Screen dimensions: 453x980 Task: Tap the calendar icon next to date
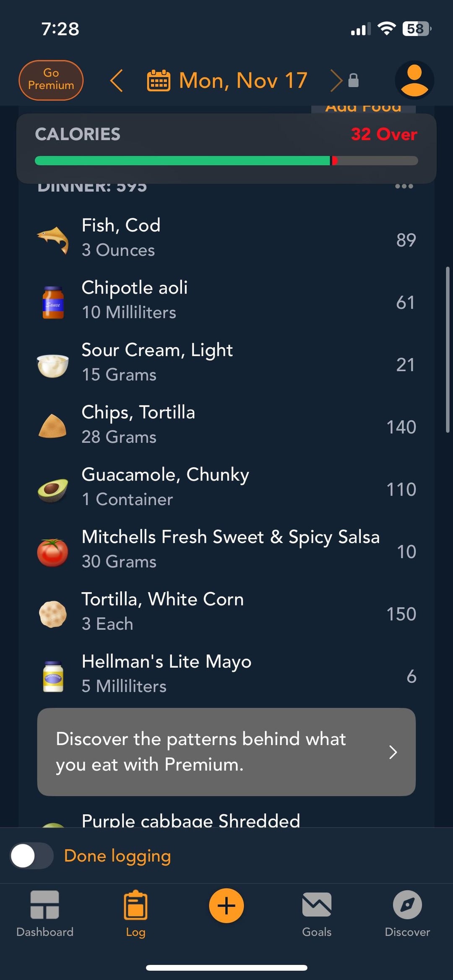pos(159,81)
